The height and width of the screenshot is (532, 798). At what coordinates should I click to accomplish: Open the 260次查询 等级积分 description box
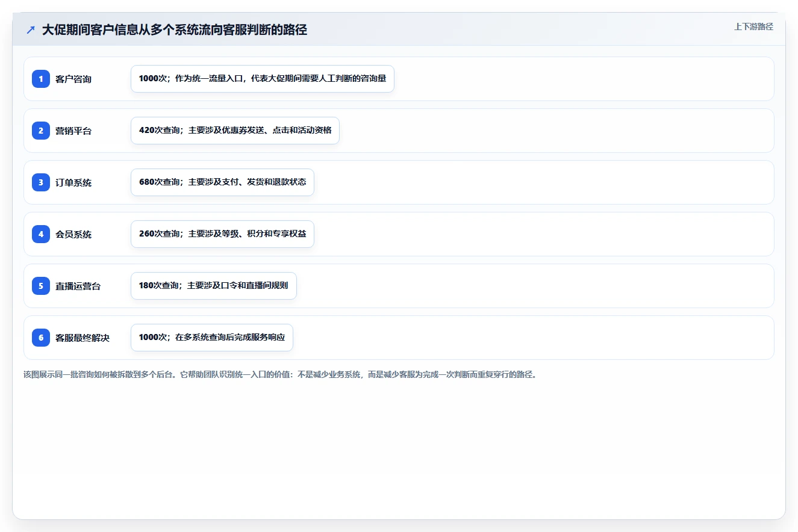222,234
